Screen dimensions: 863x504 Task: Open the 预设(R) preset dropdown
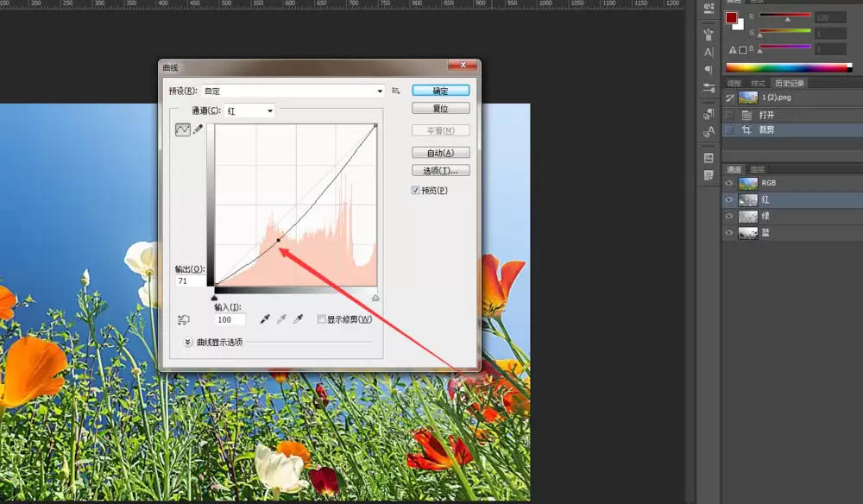click(293, 91)
